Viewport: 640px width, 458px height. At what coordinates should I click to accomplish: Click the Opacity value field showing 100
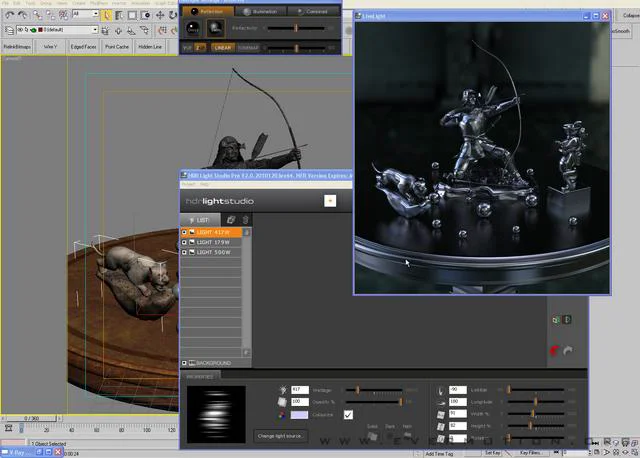[x=300, y=402]
